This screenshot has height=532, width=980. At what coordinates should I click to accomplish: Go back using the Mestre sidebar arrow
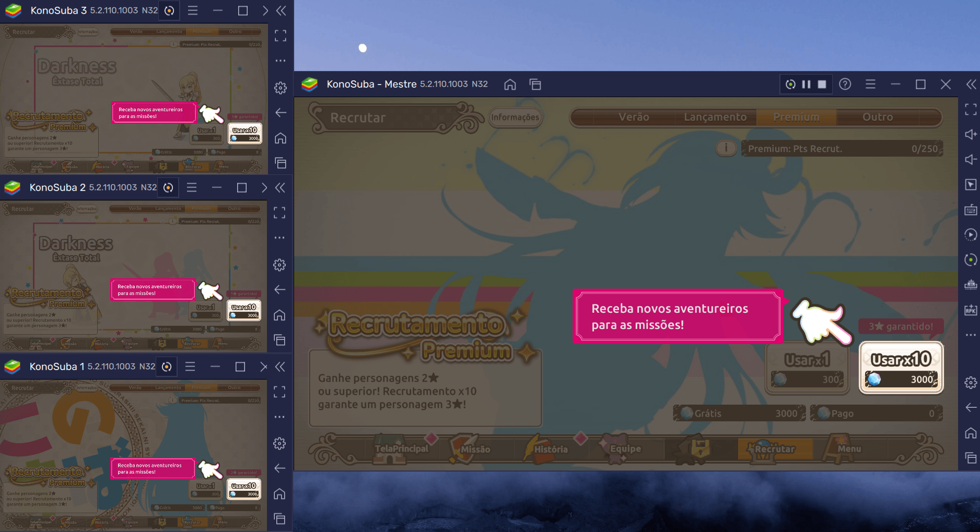click(971, 407)
